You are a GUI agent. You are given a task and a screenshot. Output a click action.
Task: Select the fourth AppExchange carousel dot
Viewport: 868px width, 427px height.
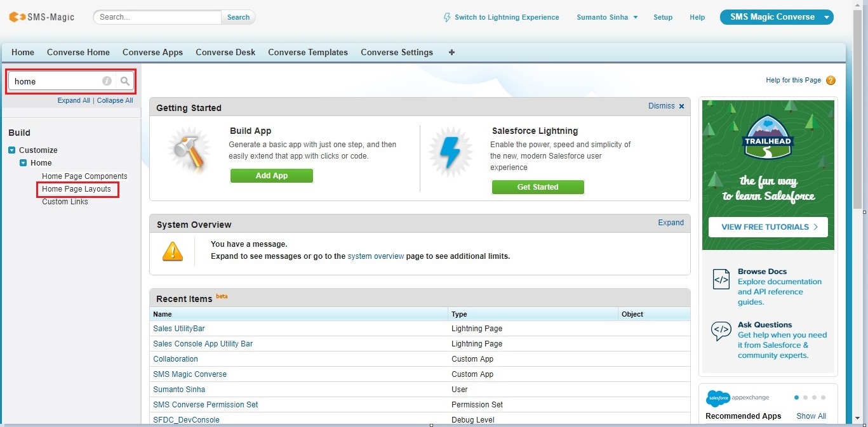(x=824, y=398)
